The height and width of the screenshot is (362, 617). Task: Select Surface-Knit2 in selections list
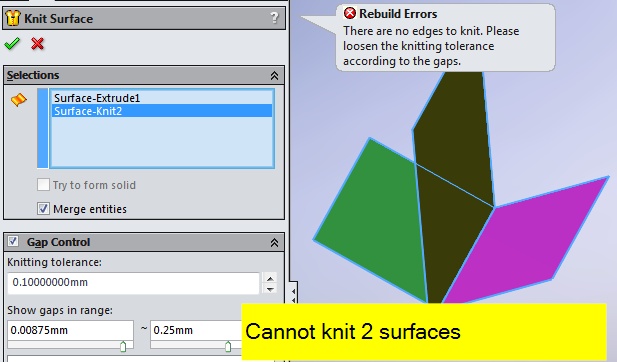tap(162, 111)
